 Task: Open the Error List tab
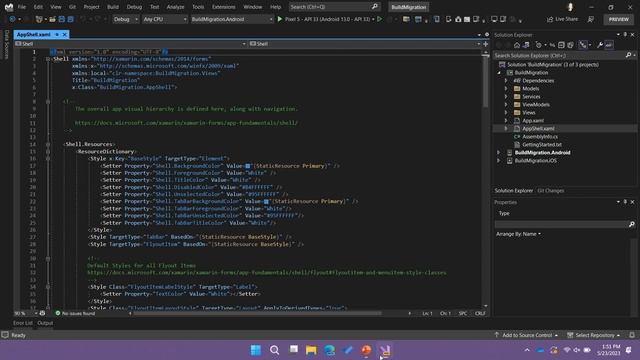22,323
